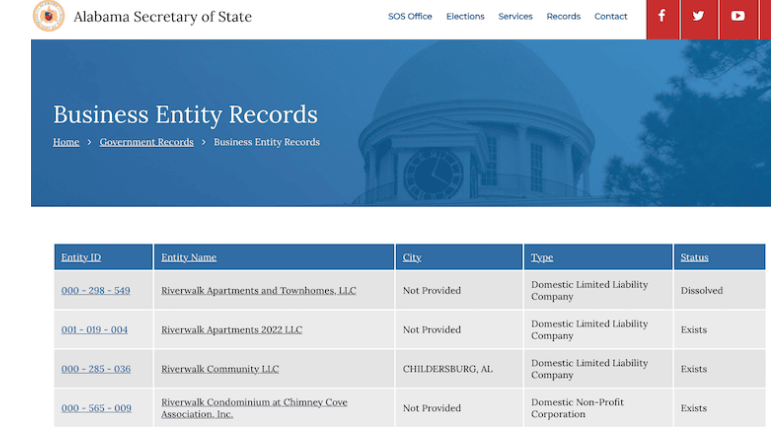Navigate to Government Records breadcrumb
The width and height of the screenshot is (772, 444).
[146, 142]
